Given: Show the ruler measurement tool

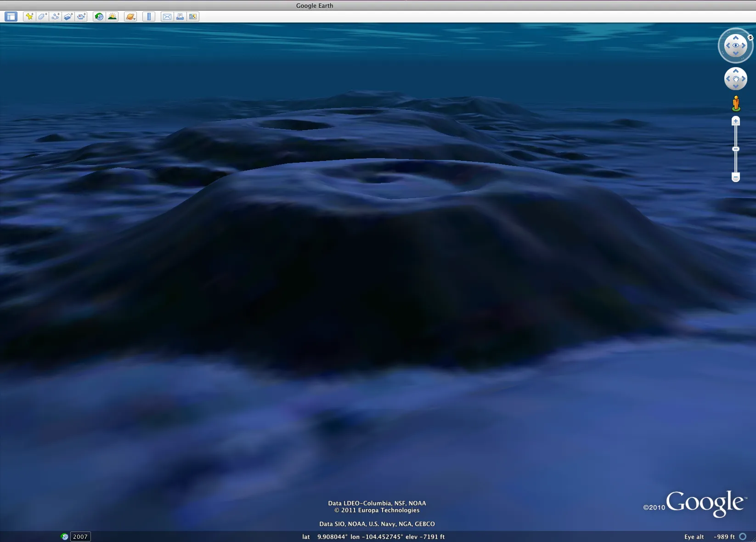Looking at the screenshot, I should [149, 17].
